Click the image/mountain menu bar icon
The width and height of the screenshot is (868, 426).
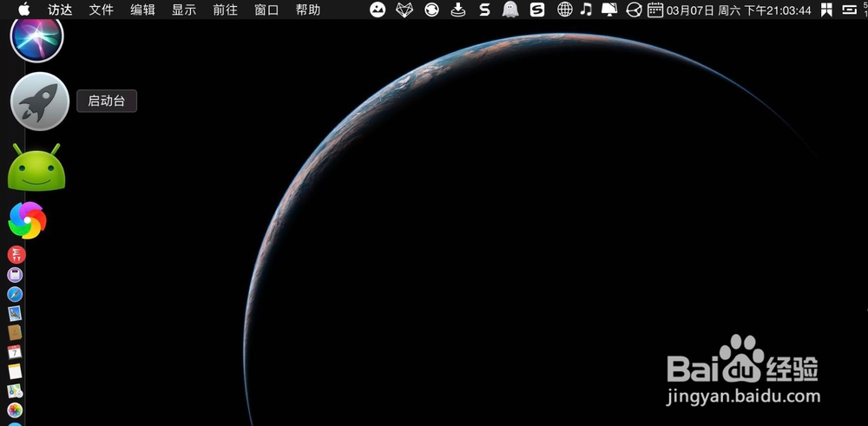(378, 10)
